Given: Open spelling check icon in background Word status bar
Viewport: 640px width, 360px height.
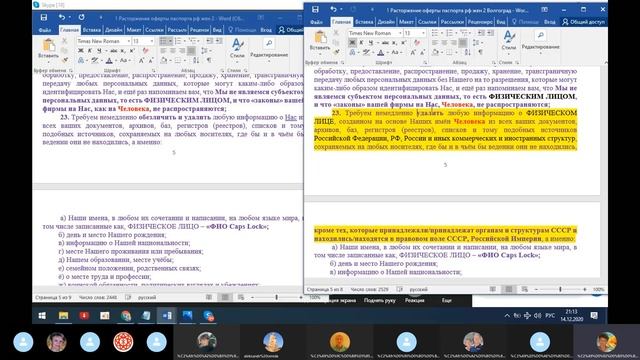Looking at the screenshot, I should tap(128, 297).
